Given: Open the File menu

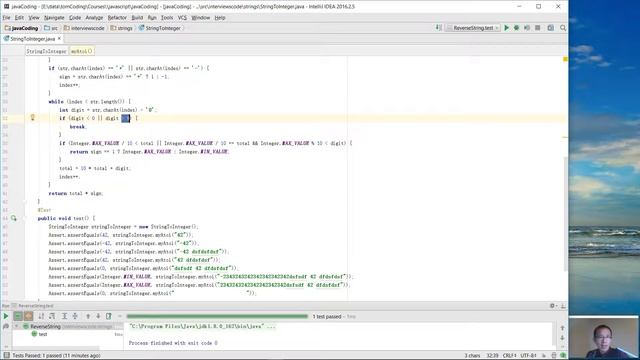Looking at the screenshot, I should 7,18.
